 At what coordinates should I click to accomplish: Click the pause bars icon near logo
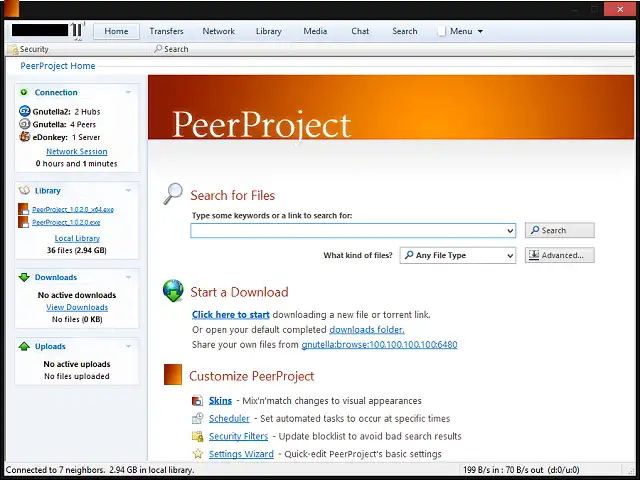(x=77, y=31)
